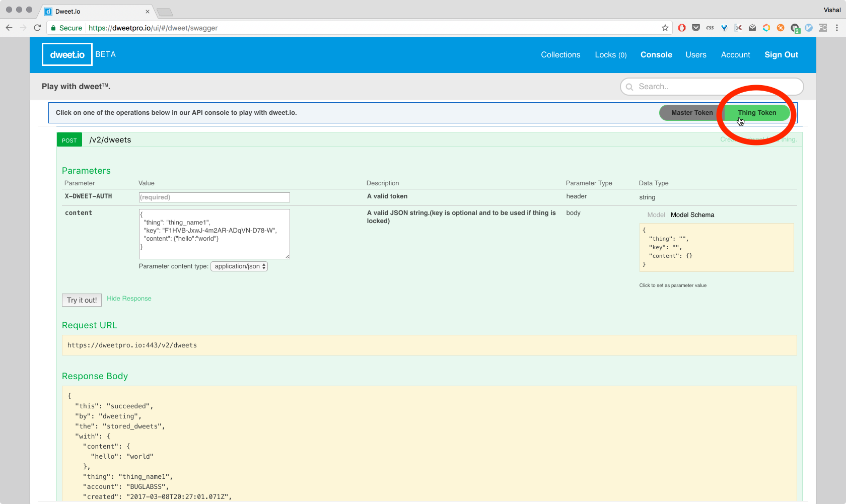Open the Chrome three-dot menu

click(837, 28)
